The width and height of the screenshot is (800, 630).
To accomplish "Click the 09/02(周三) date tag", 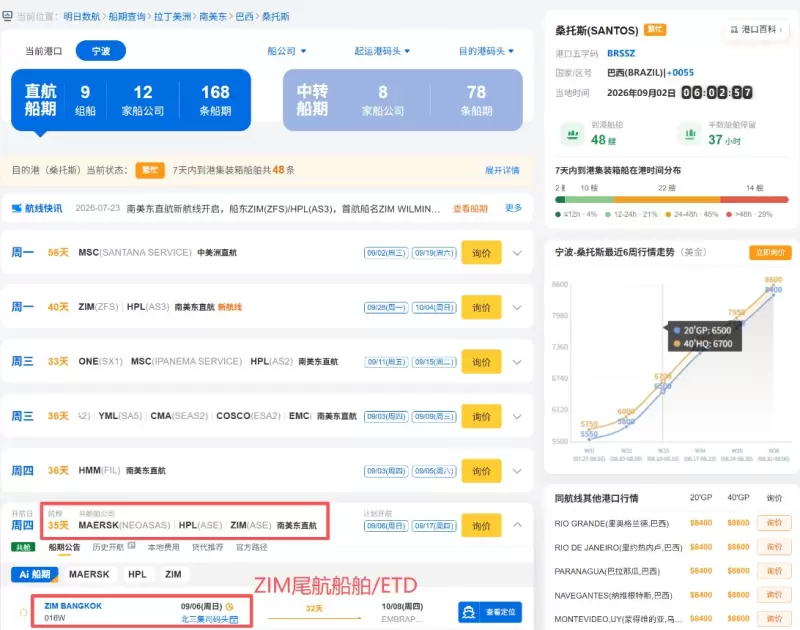I will coord(386,253).
